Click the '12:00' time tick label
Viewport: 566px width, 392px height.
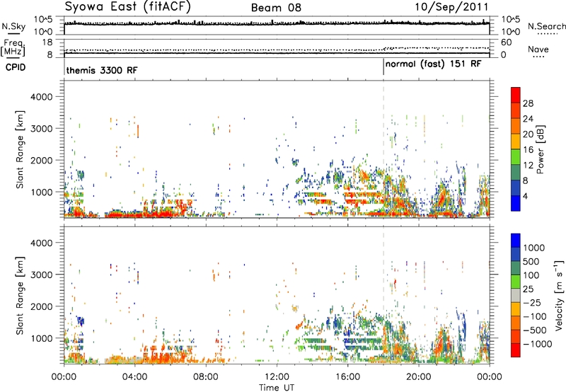click(277, 377)
